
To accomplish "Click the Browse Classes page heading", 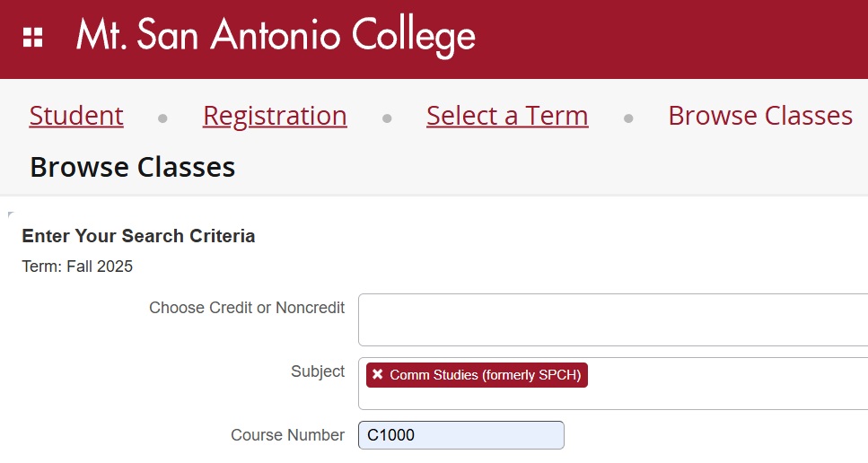I will [133, 167].
